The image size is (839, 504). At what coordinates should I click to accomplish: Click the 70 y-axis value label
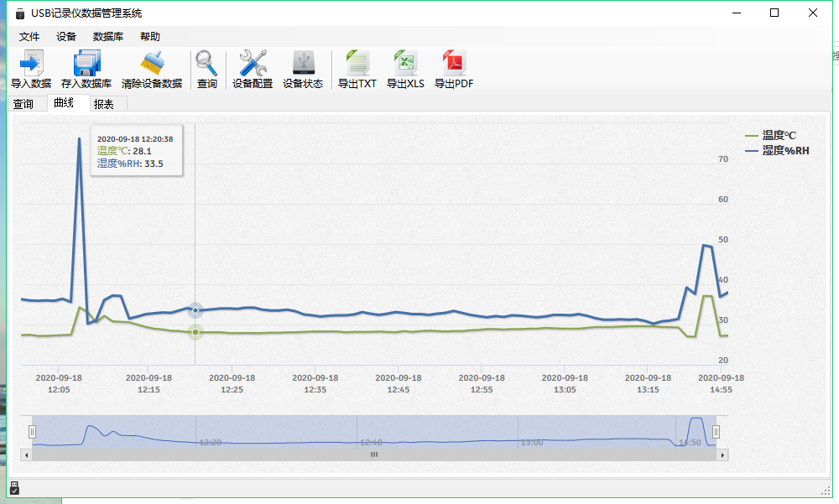tap(723, 158)
